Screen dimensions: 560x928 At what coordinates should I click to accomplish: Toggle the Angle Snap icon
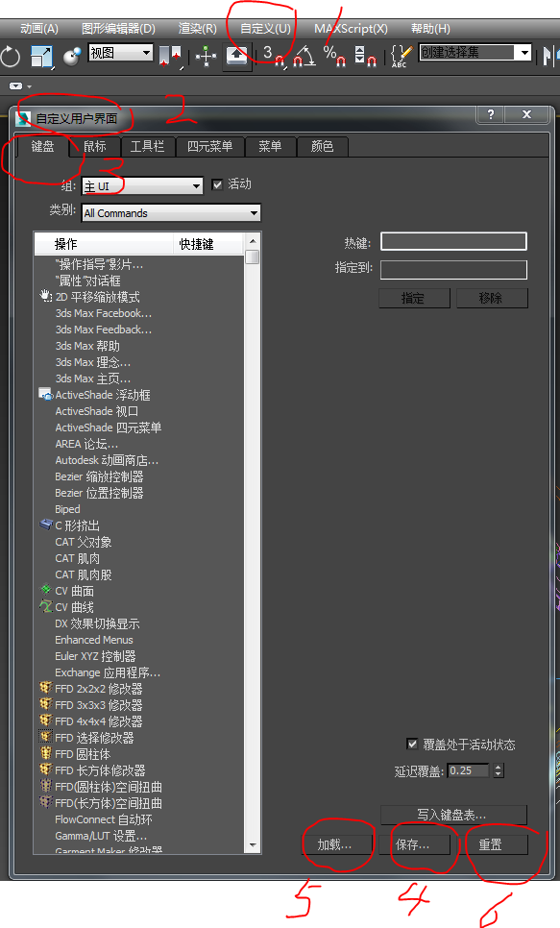click(304, 57)
